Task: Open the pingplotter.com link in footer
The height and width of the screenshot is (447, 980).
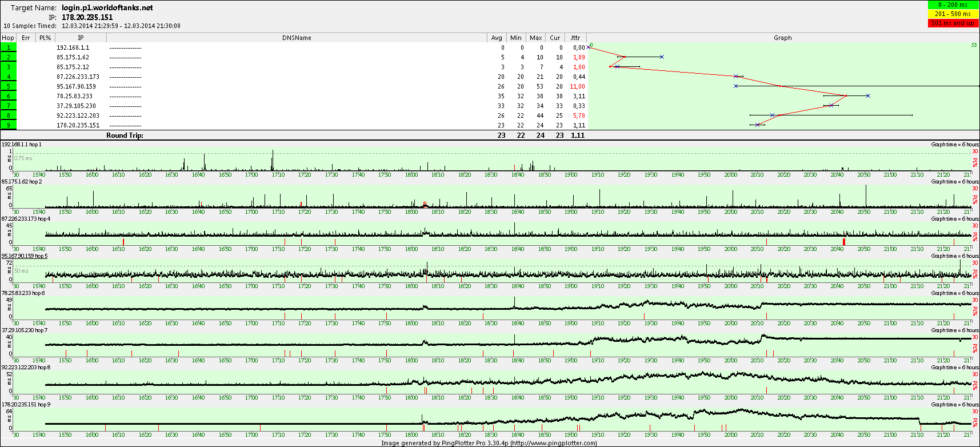Action: [x=553, y=443]
